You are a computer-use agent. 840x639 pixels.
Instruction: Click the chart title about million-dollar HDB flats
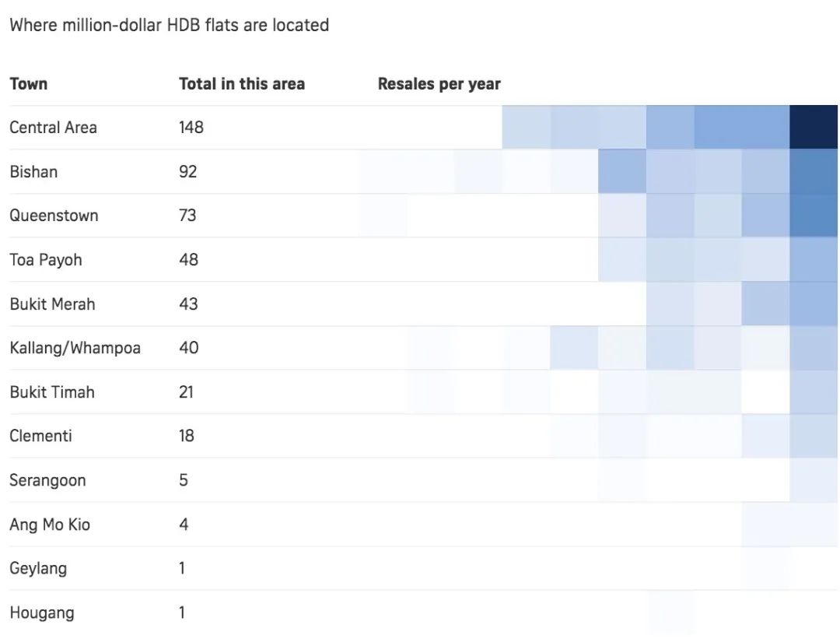[169, 25]
